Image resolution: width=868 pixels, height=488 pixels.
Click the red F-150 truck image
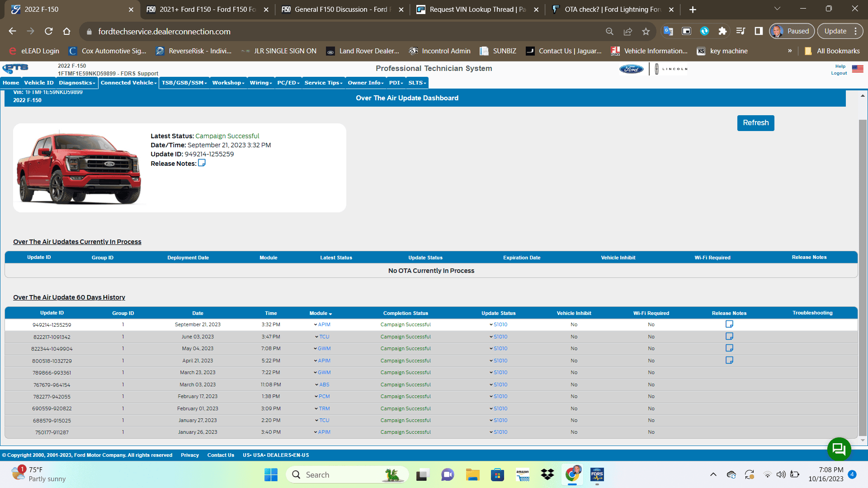(79, 168)
